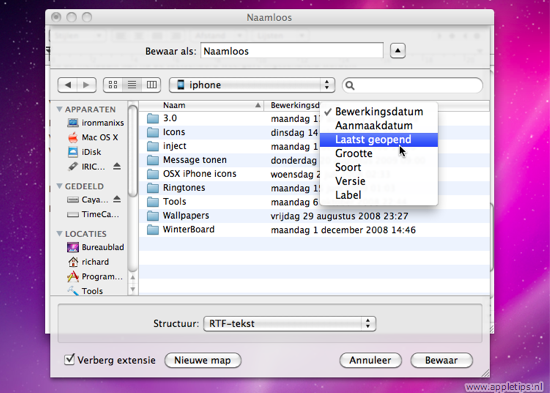
Task: Eject the Caya... shared volume
Action: click(117, 199)
